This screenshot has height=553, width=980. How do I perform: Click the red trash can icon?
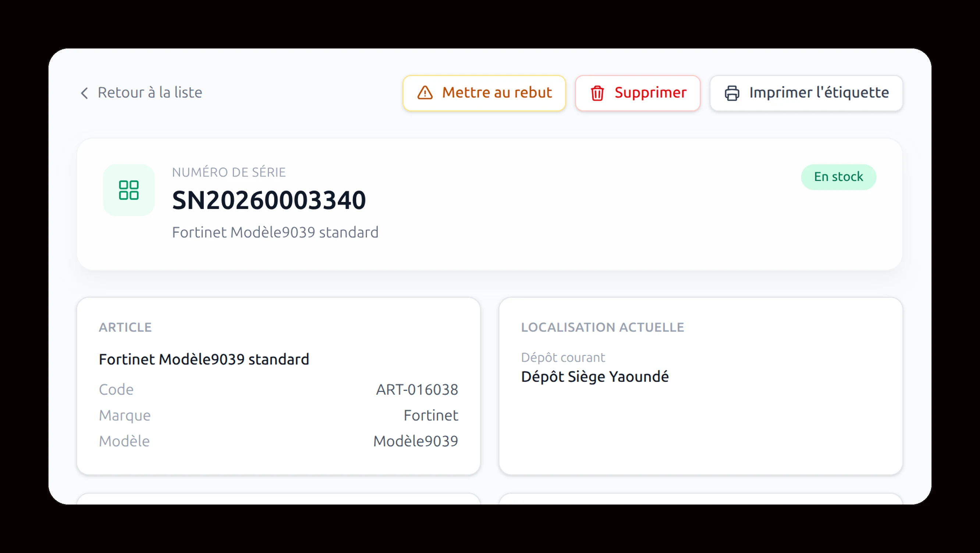(597, 93)
